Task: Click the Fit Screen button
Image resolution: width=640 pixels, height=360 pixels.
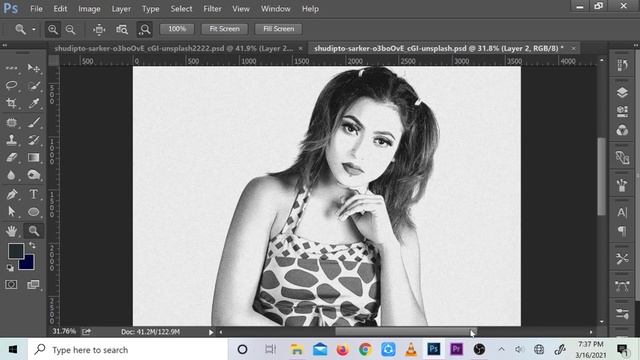Action: [x=224, y=29]
